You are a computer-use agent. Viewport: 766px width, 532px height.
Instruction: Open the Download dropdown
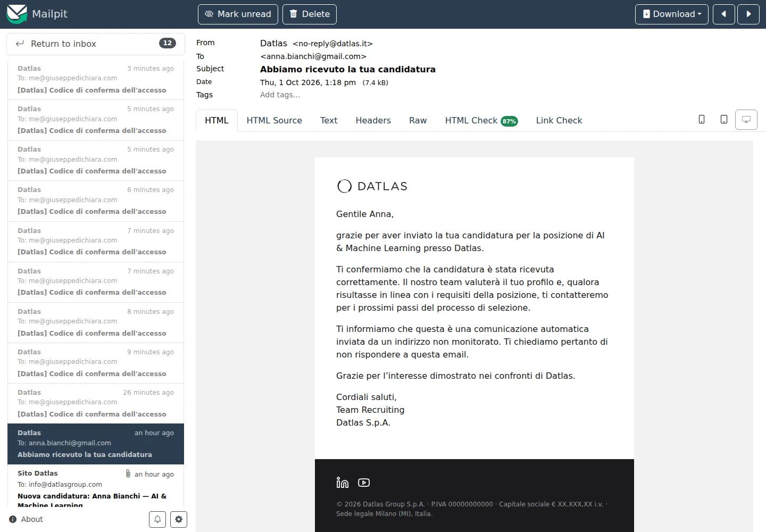point(672,14)
